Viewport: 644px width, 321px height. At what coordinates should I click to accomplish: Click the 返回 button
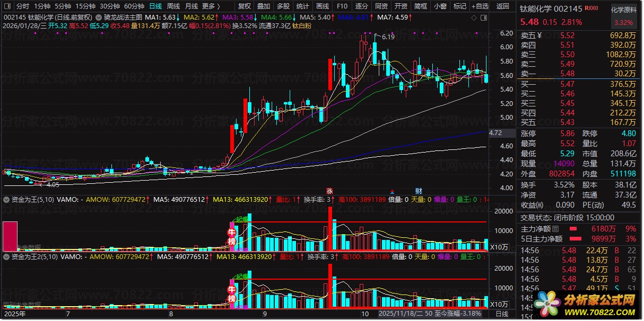[x=502, y=6]
